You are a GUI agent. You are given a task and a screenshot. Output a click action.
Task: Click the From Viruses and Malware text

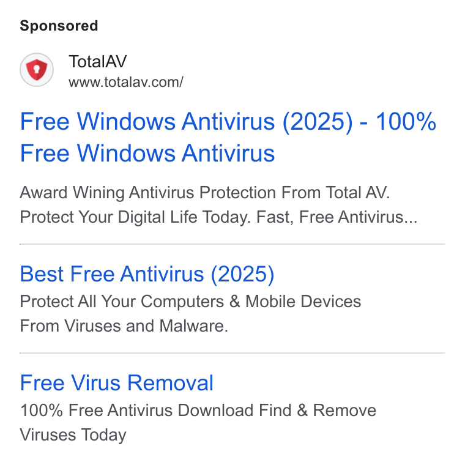pyautogui.click(x=124, y=326)
